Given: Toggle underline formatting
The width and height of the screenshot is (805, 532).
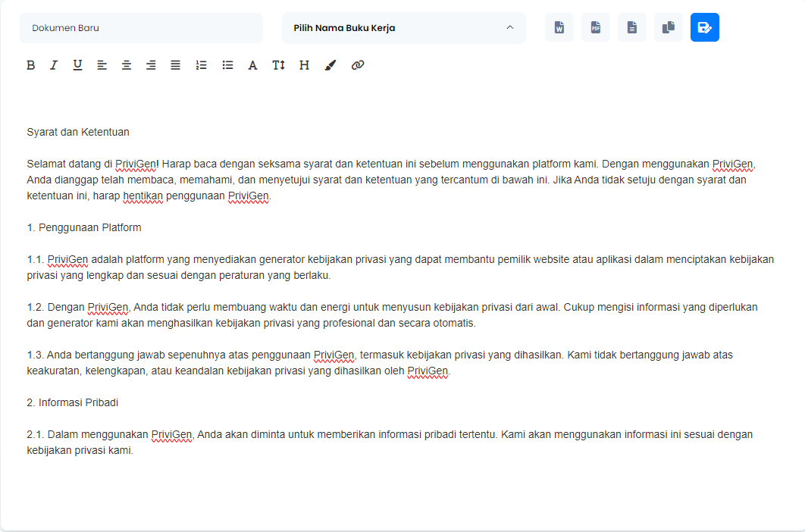Looking at the screenshot, I should [x=77, y=65].
